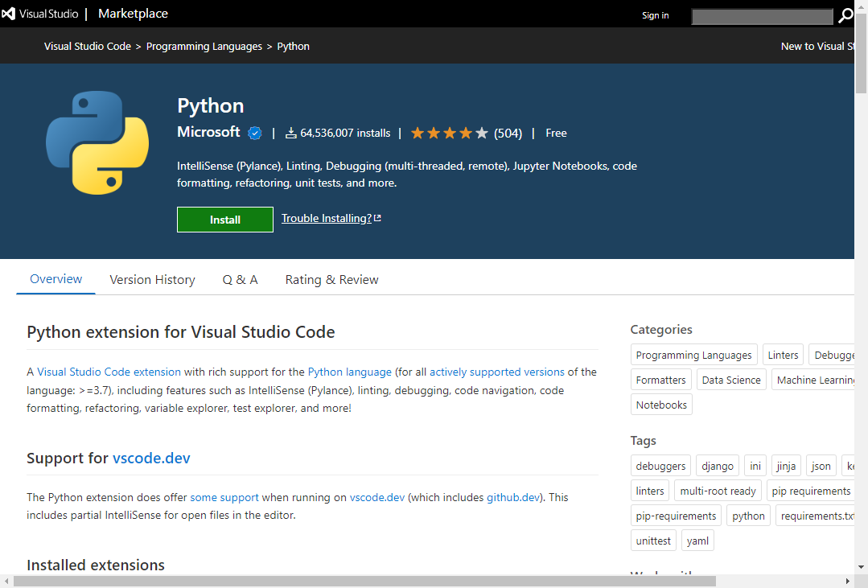Open the vscode.dev link in the paragraph

pos(377,497)
